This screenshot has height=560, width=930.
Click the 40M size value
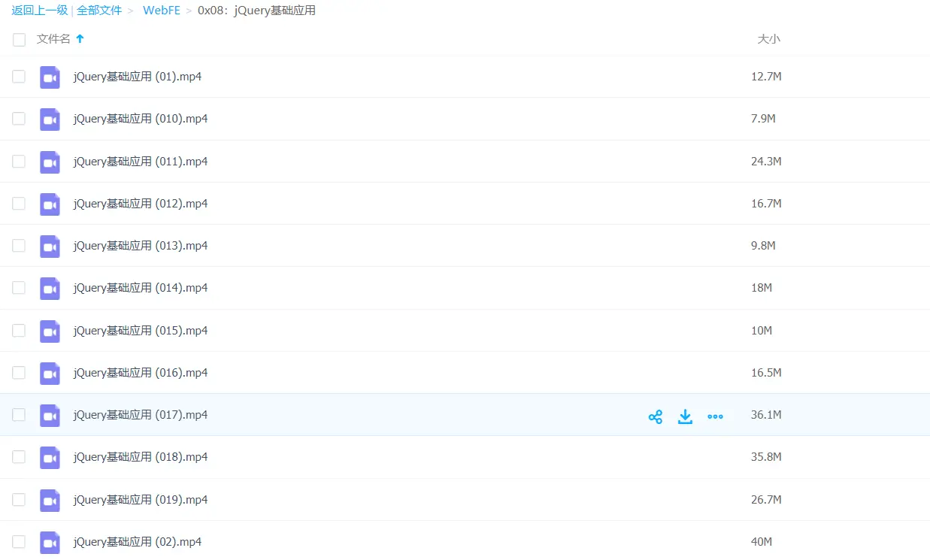762,542
